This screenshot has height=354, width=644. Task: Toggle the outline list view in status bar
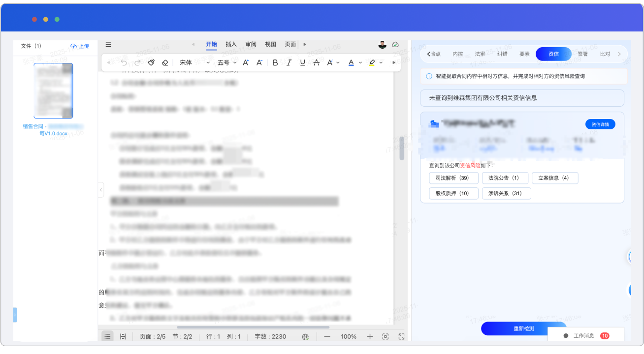point(107,336)
